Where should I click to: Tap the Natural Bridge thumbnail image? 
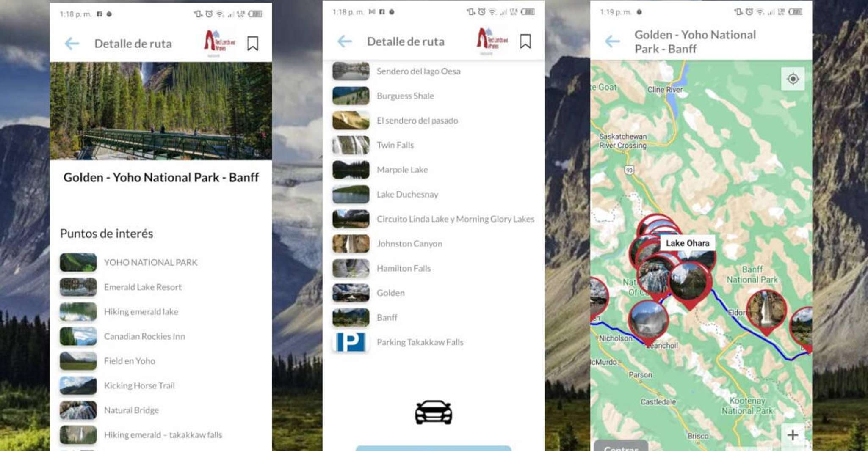(78, 410)
